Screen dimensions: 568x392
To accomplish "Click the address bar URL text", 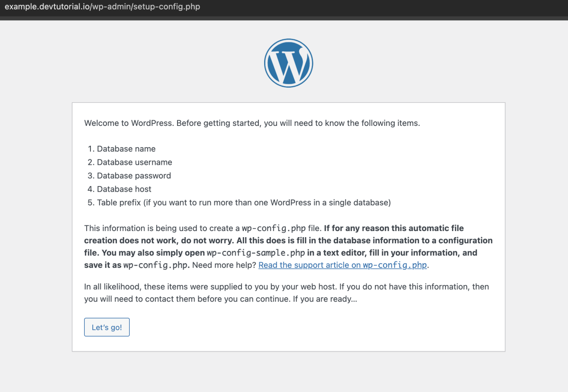I will tap(102, 7).
